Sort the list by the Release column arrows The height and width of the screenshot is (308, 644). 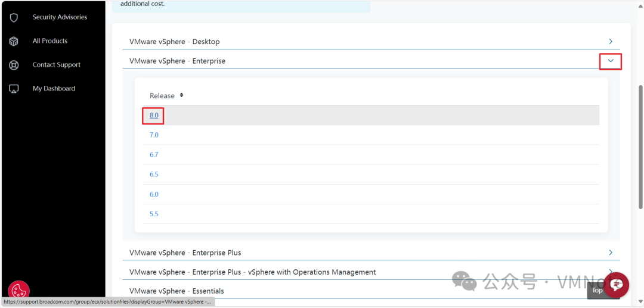pos(181,95)
